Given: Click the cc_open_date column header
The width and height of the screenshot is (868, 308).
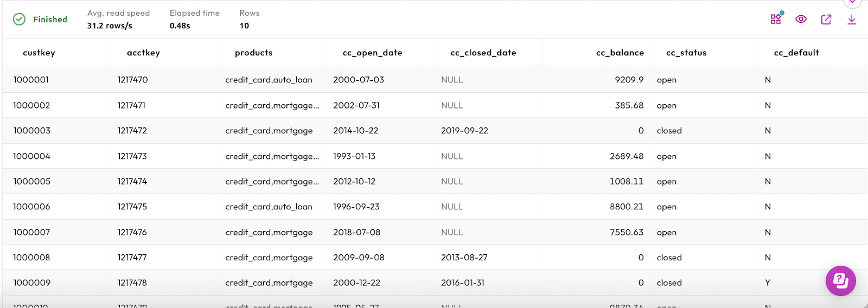Looking at the screenshot, I should click(372, 53).
